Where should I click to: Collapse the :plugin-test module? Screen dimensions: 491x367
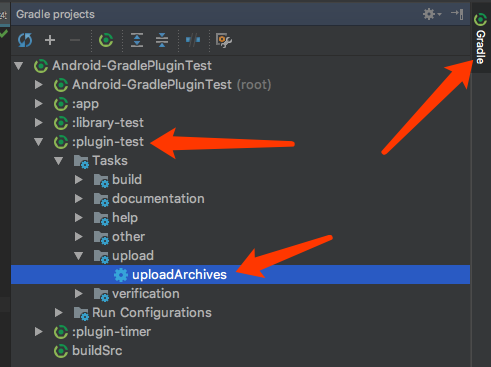click(x=39, y=142)
